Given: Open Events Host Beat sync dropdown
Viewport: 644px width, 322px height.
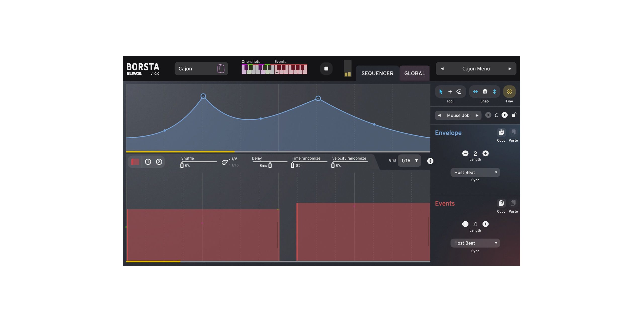Looking at the screenshot, I should 475,243.
